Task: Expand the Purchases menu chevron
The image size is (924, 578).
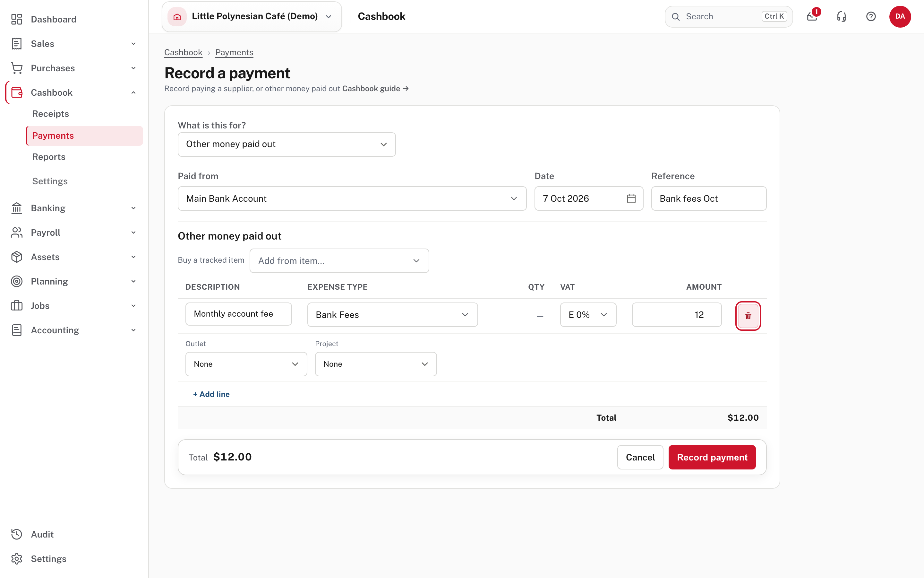Action: click(x=133, y=68)
